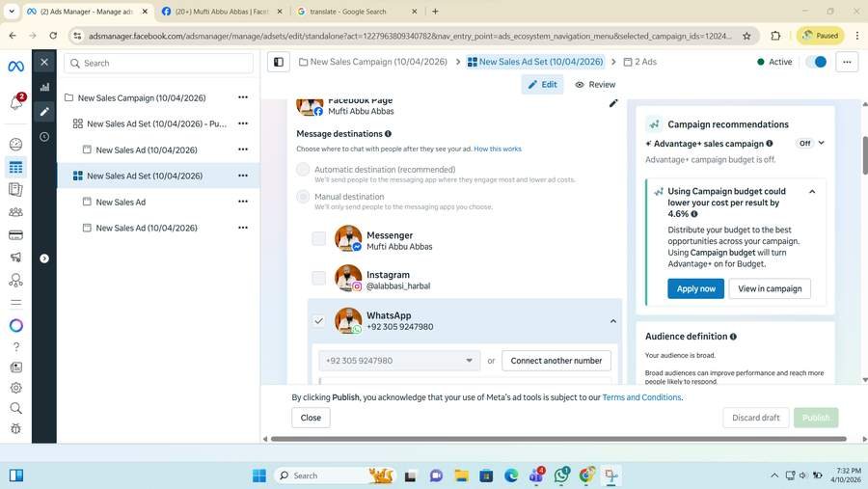868x489 pixels.
Task: Click the help question mark icon
Action: click(16, 346)
